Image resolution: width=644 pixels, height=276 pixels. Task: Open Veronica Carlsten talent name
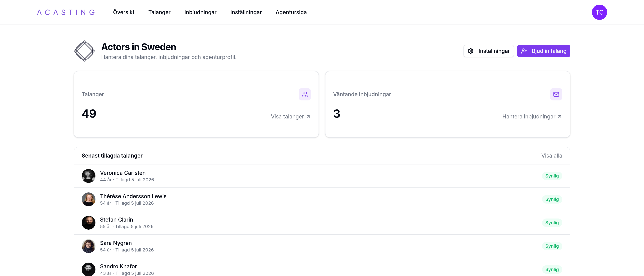pos(123,173)
